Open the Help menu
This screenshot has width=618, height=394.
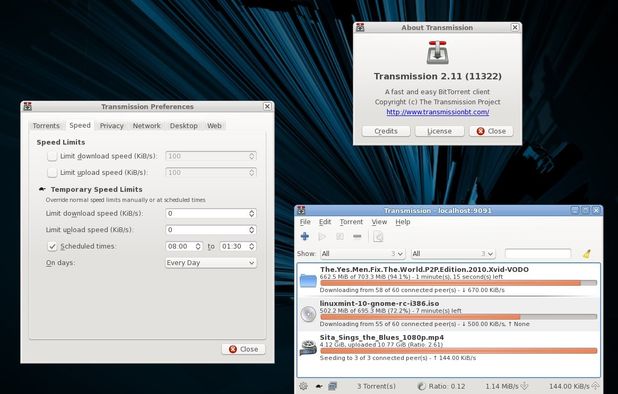[403, 222]
